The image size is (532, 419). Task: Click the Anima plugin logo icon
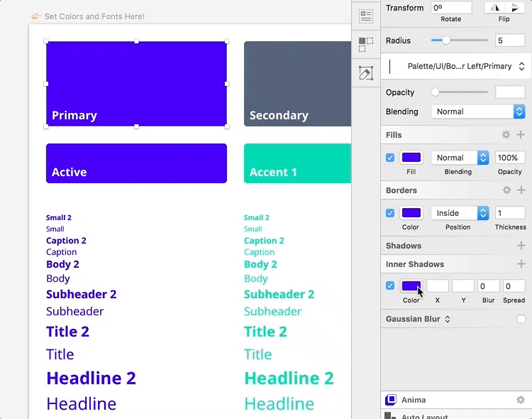pyautogui.click(x=391, y=400)
